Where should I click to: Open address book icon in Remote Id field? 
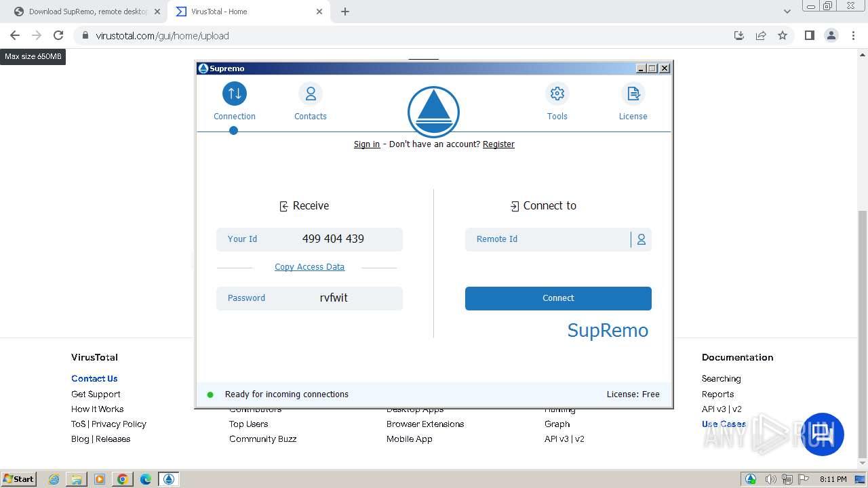[x=641, y=239]
